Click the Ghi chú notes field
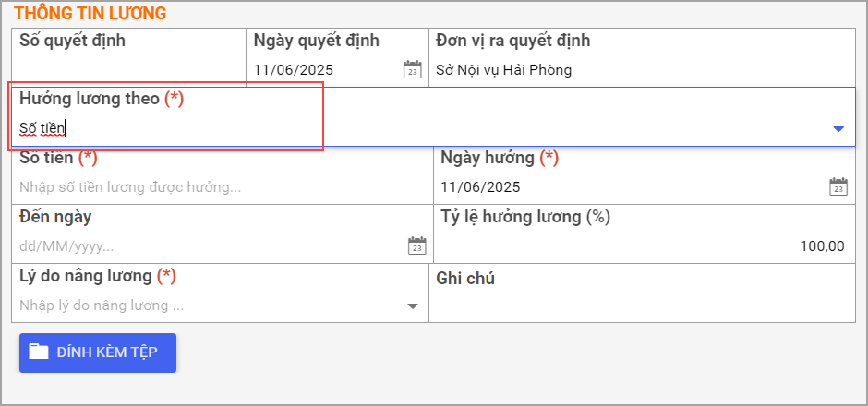Screen dimensions: 868x406 coord(642,305)
